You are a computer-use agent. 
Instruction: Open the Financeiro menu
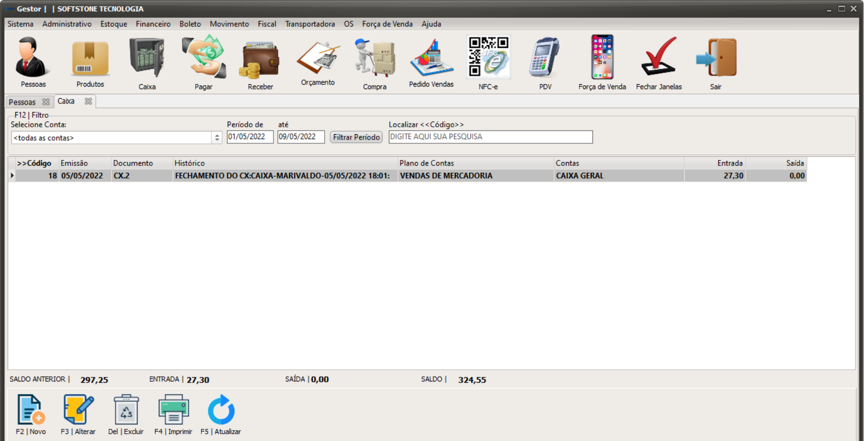click(153, 24)
